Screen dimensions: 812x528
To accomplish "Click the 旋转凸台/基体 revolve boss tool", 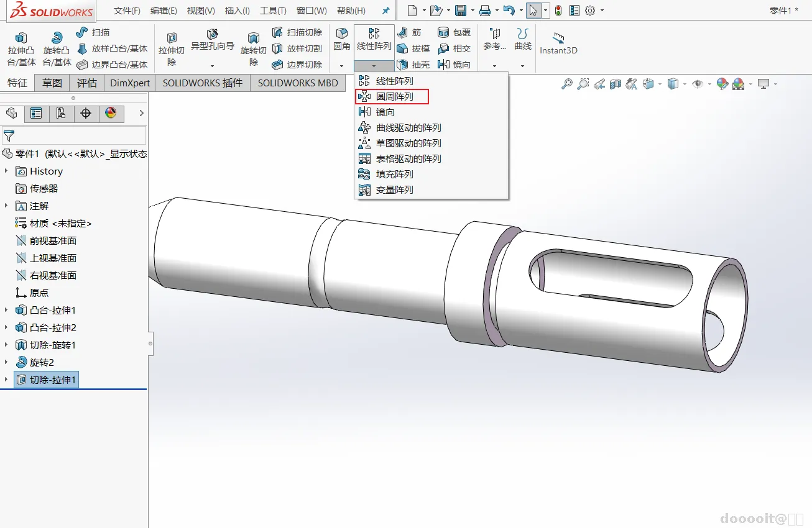I will (x=57, y=49).
